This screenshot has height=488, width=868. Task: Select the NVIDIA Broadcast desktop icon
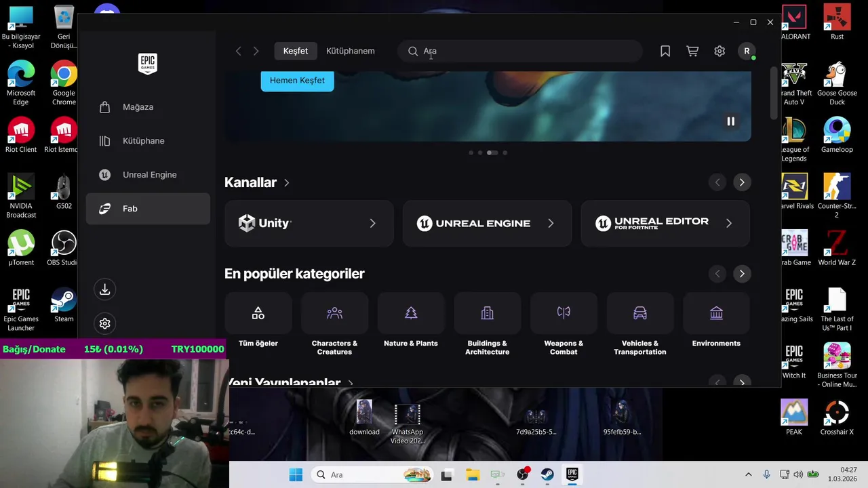pos(21,197)
